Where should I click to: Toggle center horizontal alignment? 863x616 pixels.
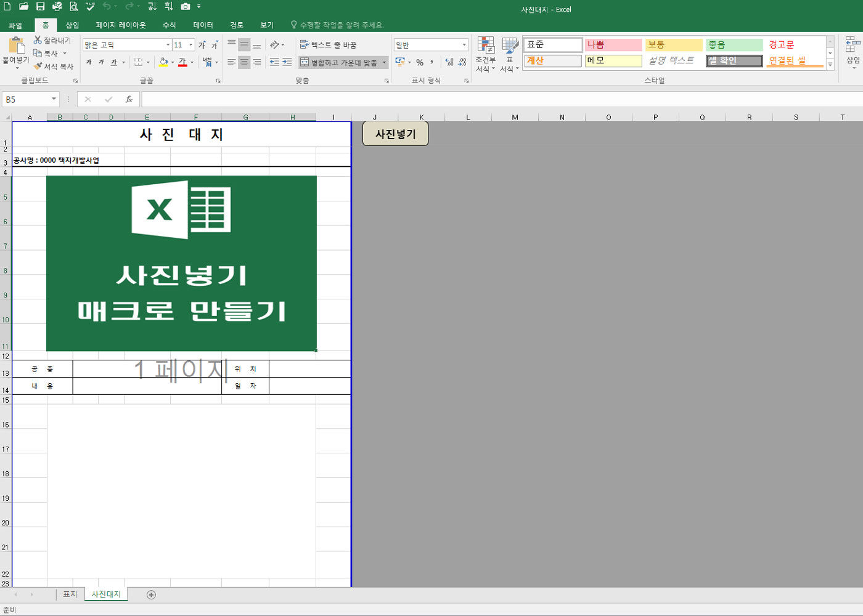pyautogui.click(x=244, y=62)
